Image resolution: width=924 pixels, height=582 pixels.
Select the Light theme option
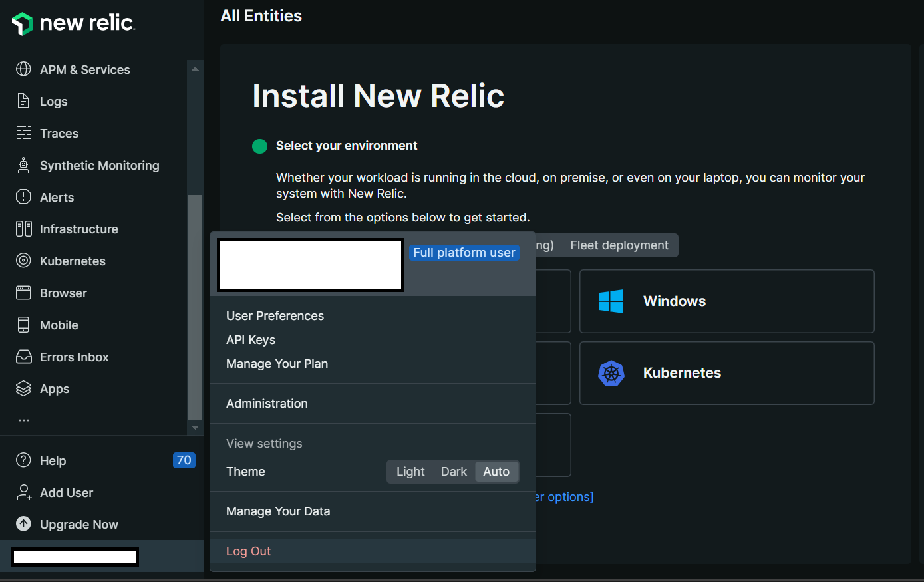pos(410,472)
